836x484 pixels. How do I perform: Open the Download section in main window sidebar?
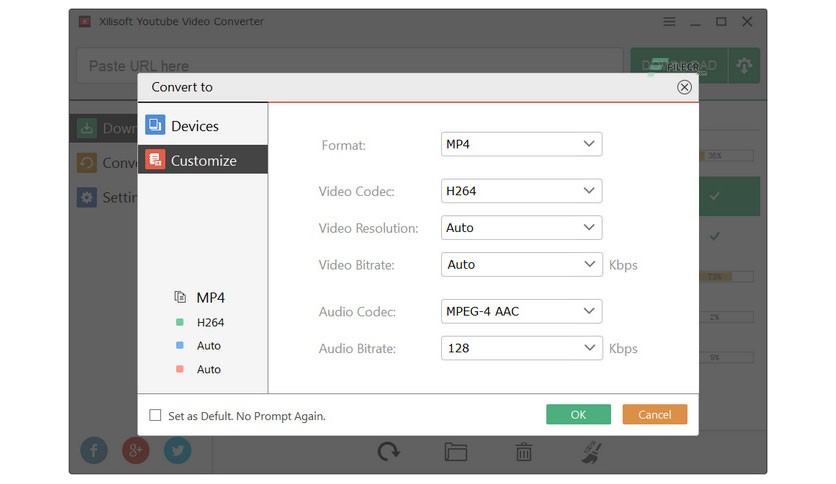(x=103, y=128)
